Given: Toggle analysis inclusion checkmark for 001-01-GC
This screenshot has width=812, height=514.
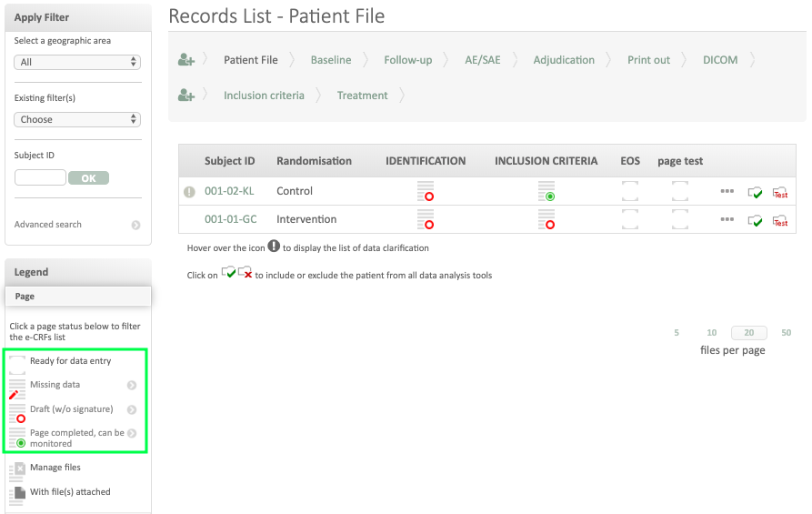Looking at the screenshot, I should tap(755, 220).
